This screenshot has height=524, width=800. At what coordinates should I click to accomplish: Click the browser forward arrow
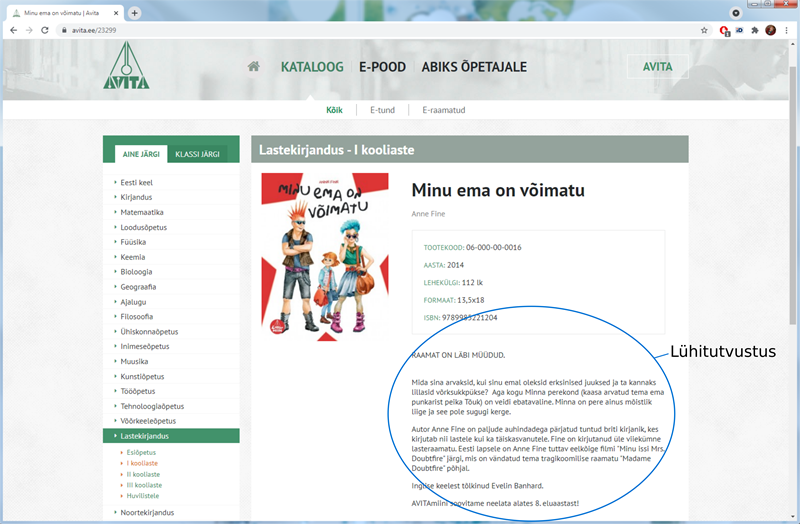[29, 30]
